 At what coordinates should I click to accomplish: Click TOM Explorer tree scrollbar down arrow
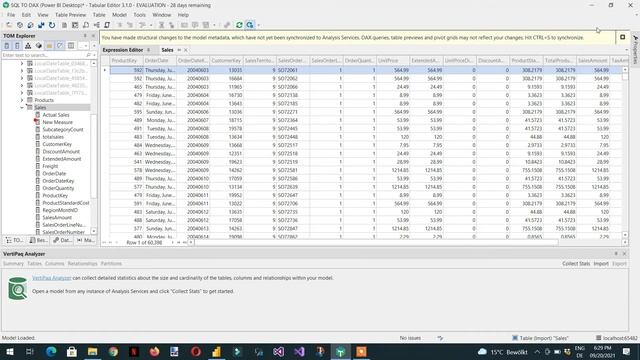tap(94, 231)
